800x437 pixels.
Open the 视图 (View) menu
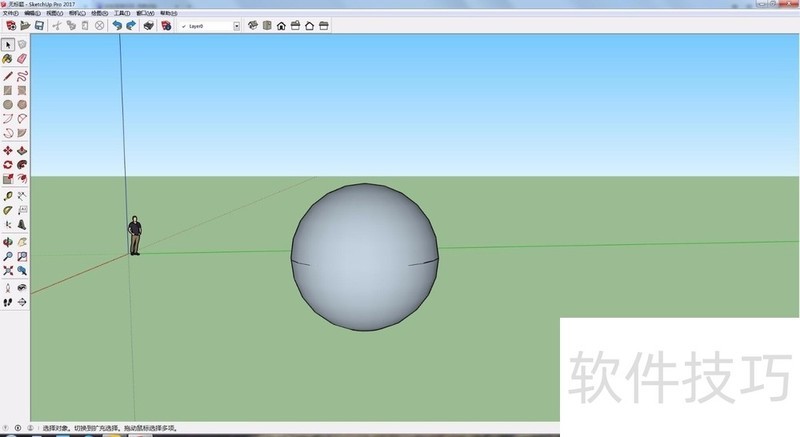[54, 13]
